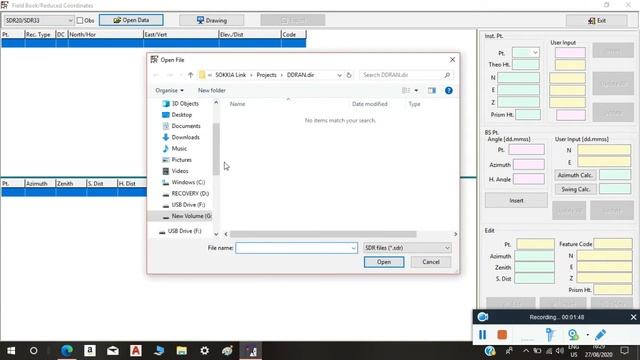Click the Open button in dialog
The image size is (640, 360).
coord(384,262)
